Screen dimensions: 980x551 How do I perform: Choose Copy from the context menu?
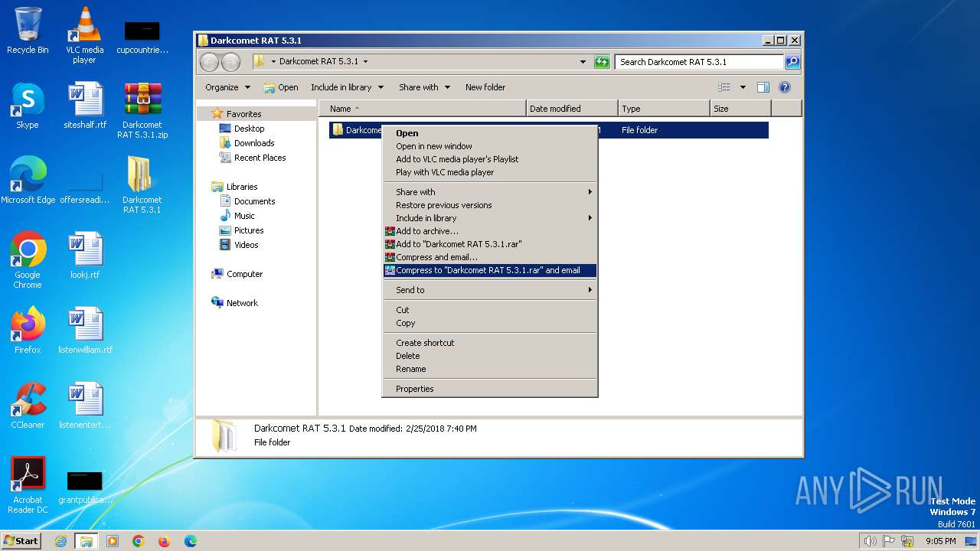[490, 323]
